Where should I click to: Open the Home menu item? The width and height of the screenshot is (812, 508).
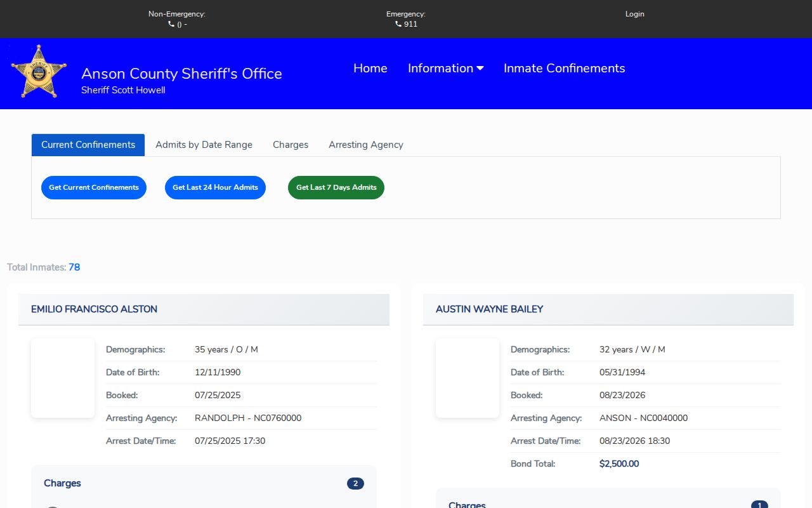[370, 68]
